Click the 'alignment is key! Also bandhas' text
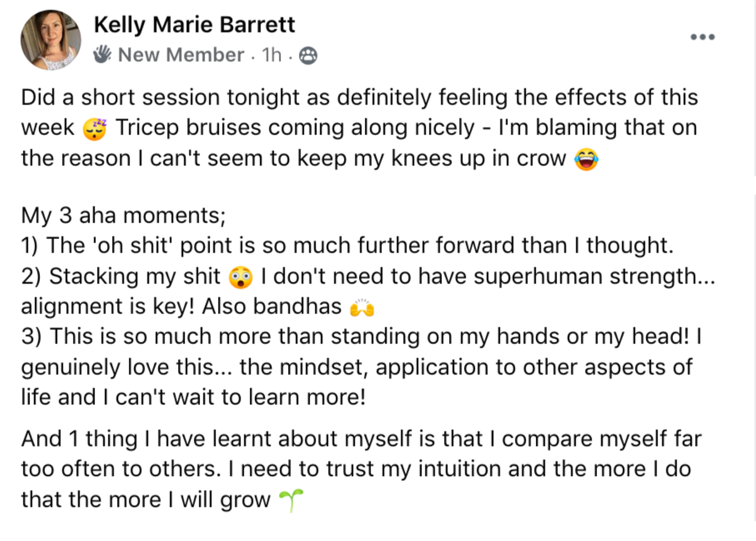The width and height of the screenshot is (756, 541). (x=181, y=307)
